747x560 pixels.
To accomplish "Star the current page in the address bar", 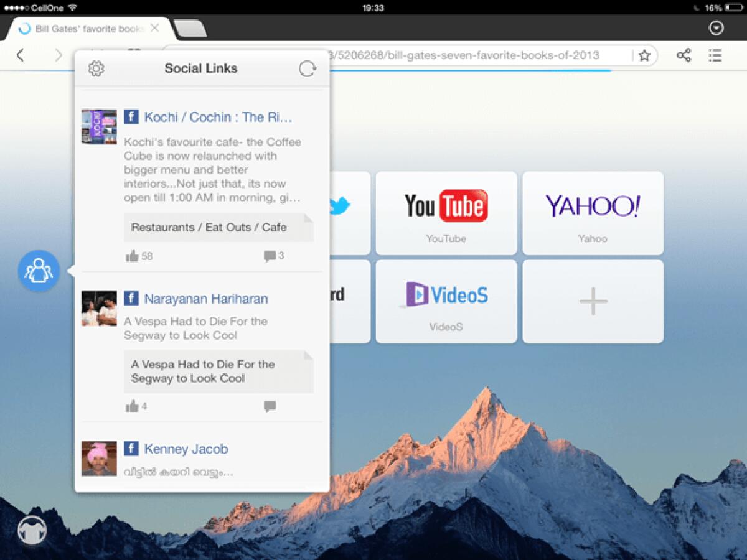I will point(644,55).
